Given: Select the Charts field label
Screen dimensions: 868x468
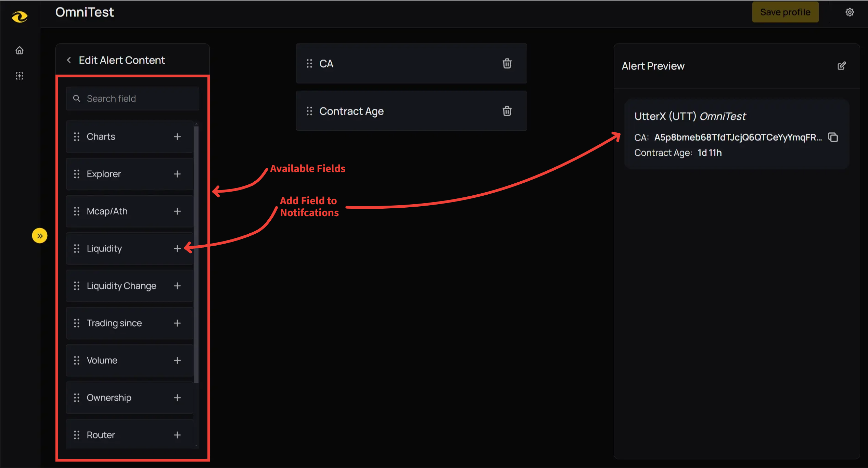Looking at the screenshot, I should 101,136.
